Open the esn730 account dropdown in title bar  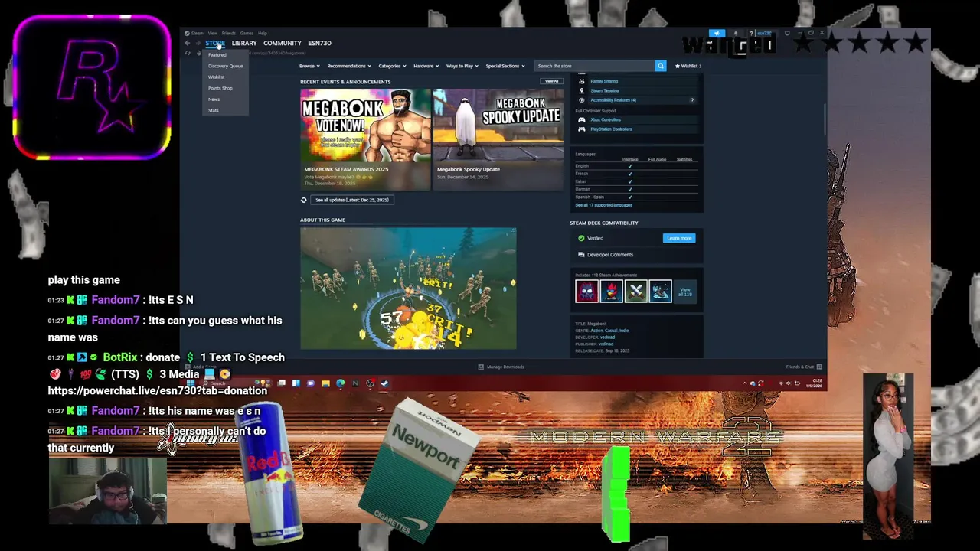(764, 34)
